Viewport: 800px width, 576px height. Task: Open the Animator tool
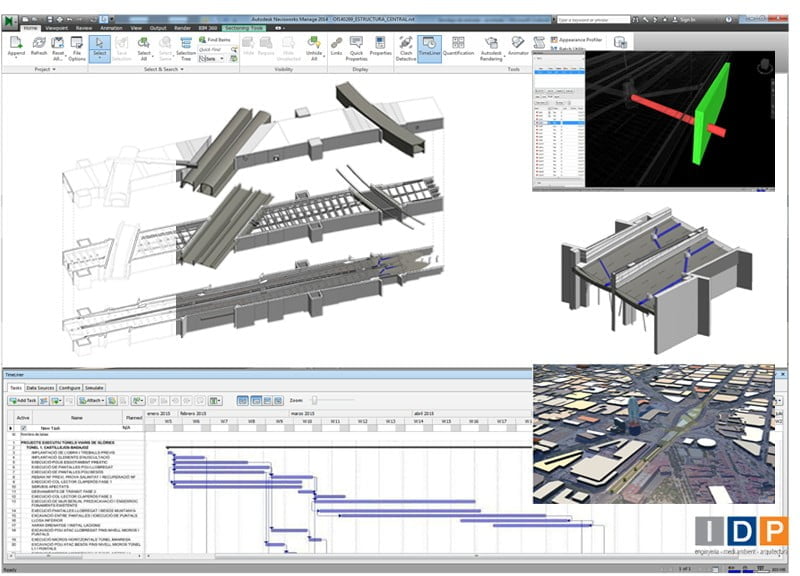click(518, 48)
